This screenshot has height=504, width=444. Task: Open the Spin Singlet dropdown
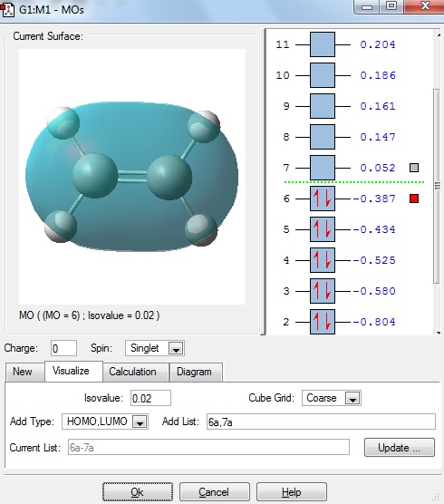tap(176, 348)
